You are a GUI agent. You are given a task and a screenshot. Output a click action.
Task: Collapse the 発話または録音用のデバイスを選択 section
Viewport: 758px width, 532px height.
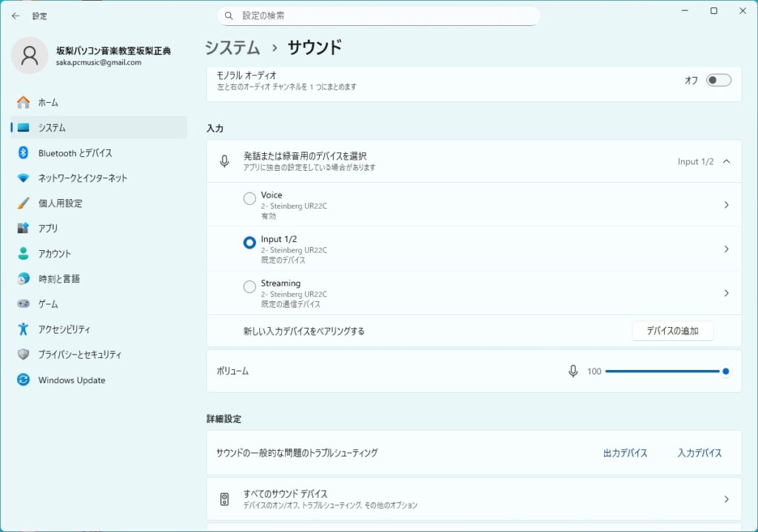(726, 161)
